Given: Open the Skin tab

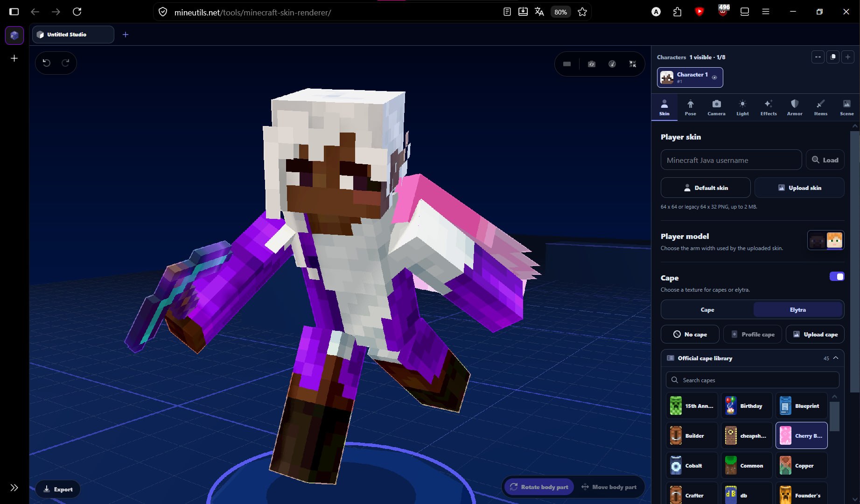Looking at the screenshot, I should click(x=664, y=107).
